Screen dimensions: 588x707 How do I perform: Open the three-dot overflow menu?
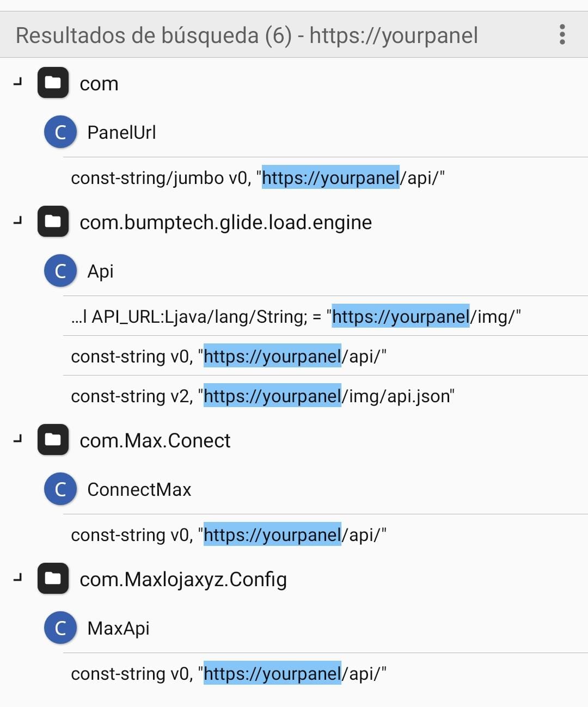tap(562, 35)
